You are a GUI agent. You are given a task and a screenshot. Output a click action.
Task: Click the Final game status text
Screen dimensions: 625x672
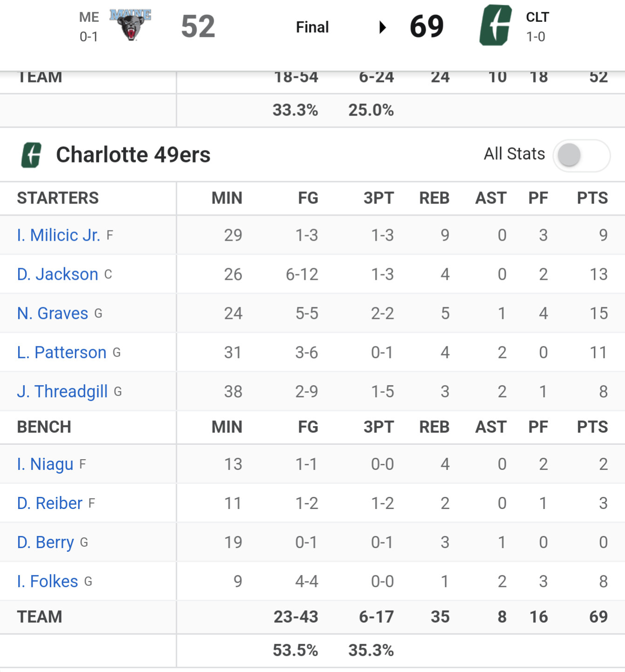pyautogui.click(x=312, y=27)
